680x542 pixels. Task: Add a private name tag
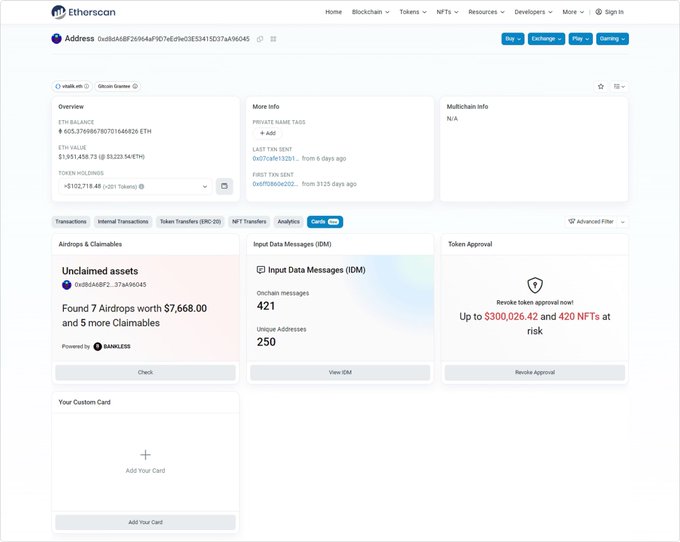pos(267,133)
